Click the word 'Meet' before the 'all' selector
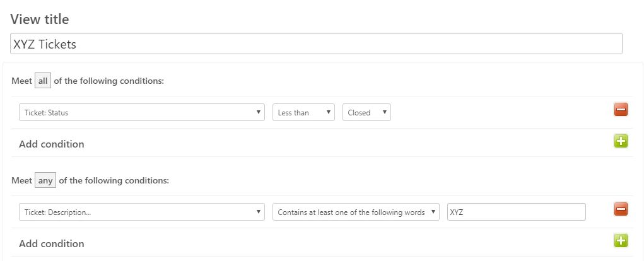 click(x=22, y=81)
